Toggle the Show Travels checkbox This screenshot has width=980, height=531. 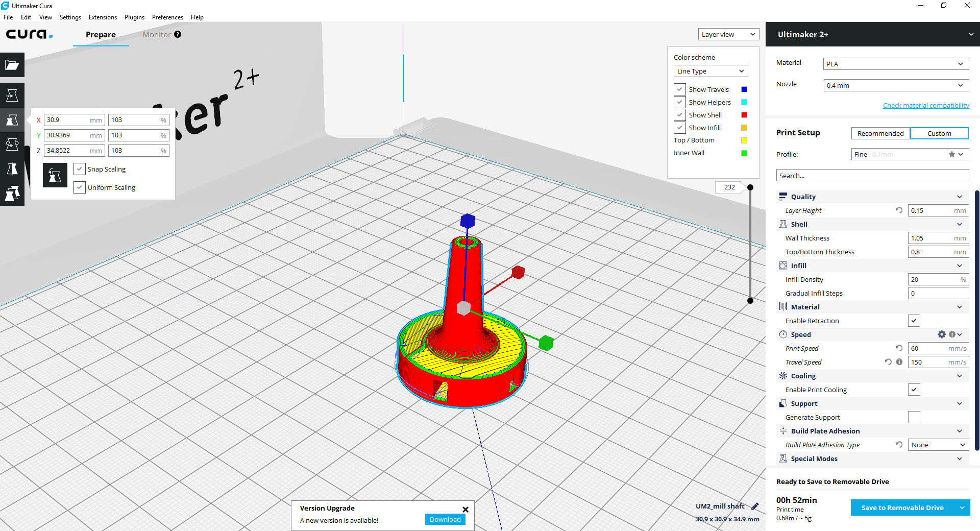[x=680, y=89]
